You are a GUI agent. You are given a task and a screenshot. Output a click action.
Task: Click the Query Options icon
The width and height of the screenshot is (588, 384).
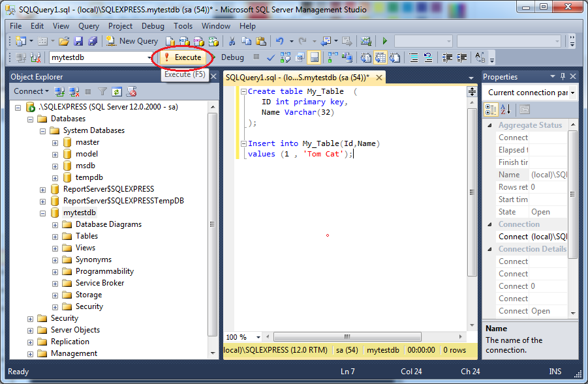[x=300, y=57]
